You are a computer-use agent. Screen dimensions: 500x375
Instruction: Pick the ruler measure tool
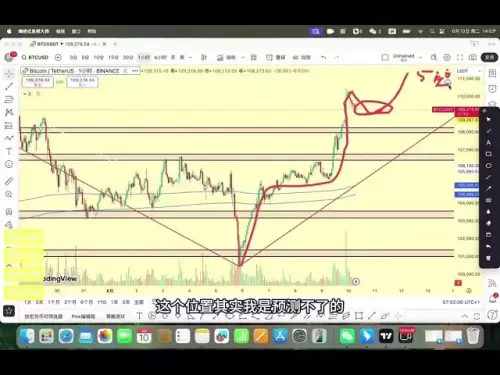tap(9, 181)
